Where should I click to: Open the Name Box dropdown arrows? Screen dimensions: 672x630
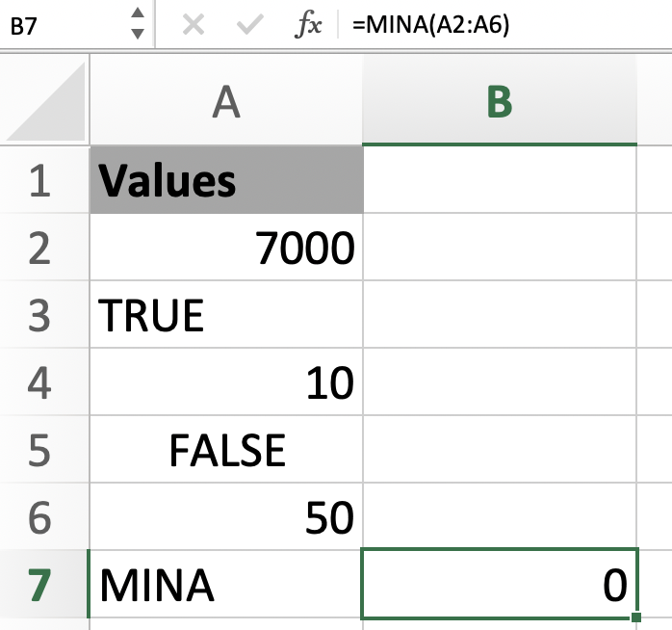[138, 24]
